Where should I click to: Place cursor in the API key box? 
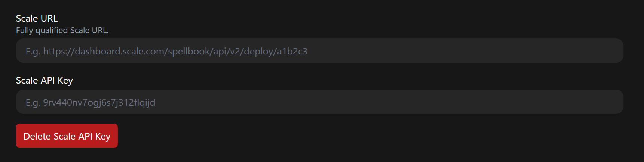click(x=319, y=102)
